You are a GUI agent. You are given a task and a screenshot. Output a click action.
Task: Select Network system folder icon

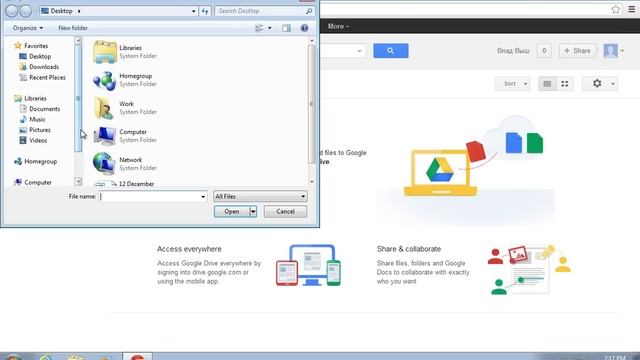[x=104, y=164]
